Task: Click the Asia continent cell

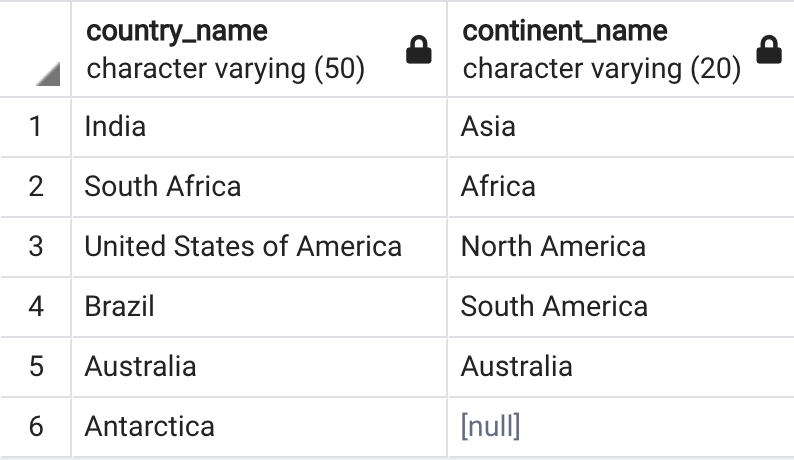Action: click(621, 127)
